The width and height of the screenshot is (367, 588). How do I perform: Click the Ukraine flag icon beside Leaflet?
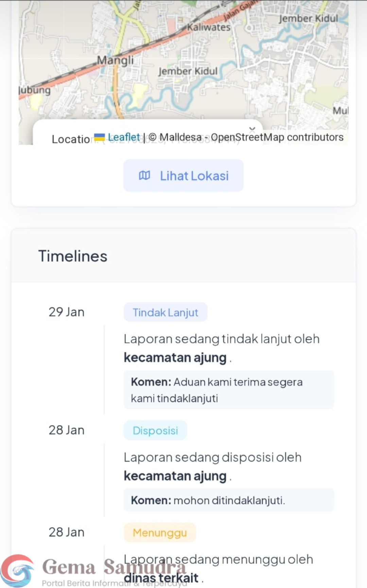[x=99, y=137]
